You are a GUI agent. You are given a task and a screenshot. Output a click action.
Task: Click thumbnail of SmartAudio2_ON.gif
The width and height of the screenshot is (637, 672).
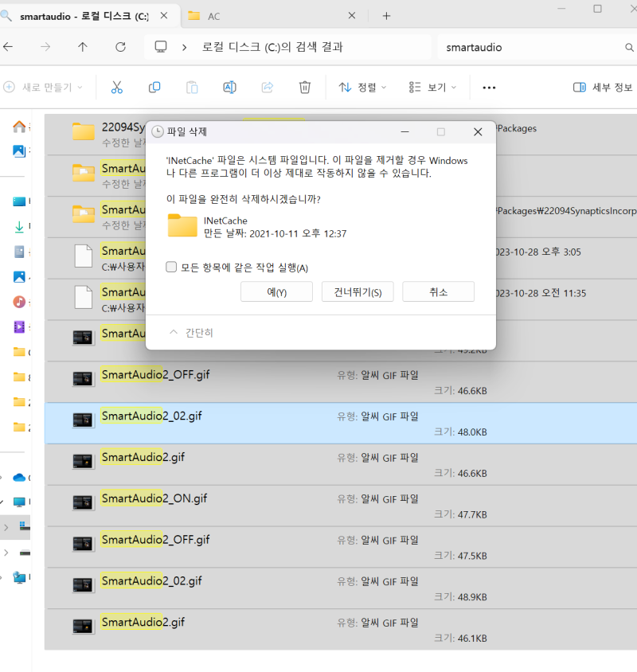pyautogui.click(x=83, y=502)
